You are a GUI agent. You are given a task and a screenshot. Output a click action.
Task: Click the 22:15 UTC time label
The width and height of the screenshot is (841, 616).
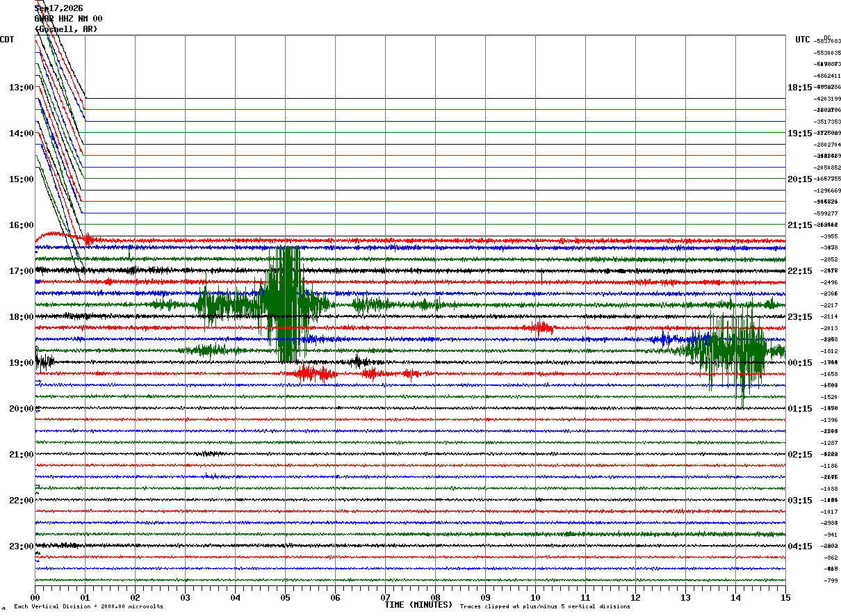point(800,271)
